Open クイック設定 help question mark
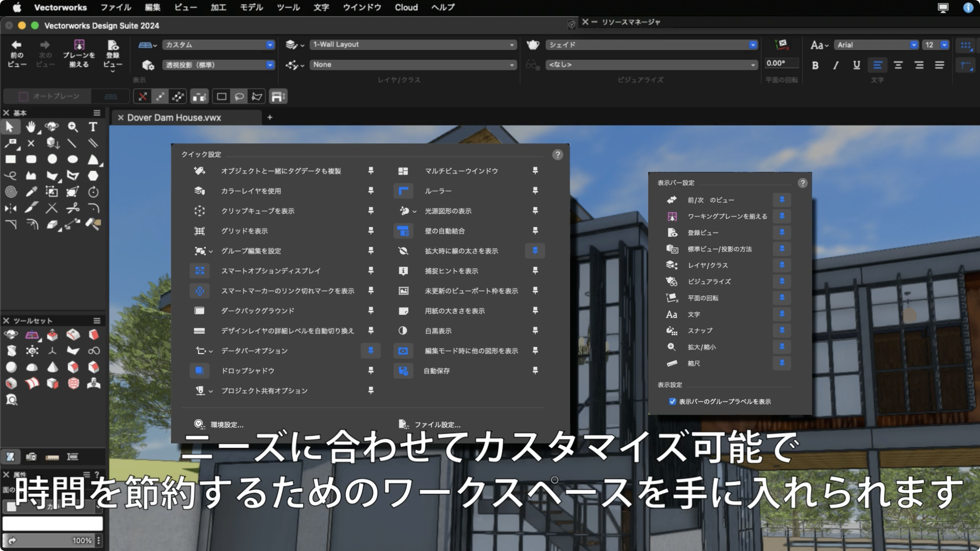 [x=557, y=155]
